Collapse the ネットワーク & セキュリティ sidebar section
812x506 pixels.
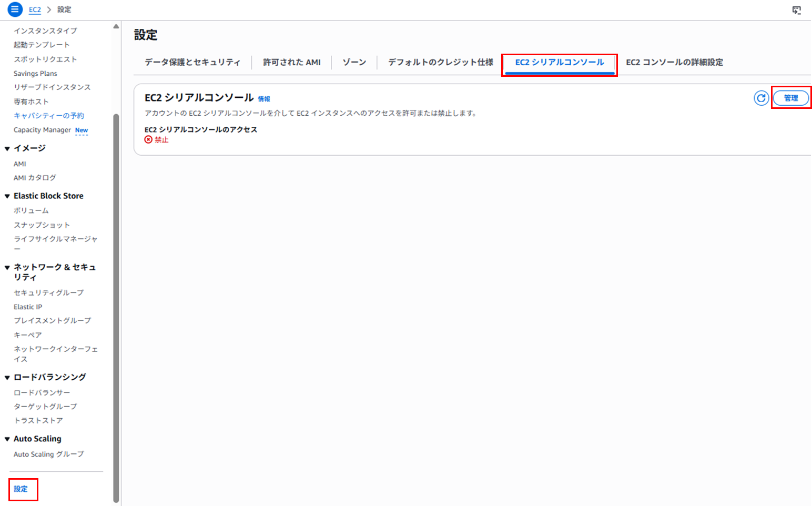[x=7, y=268]
